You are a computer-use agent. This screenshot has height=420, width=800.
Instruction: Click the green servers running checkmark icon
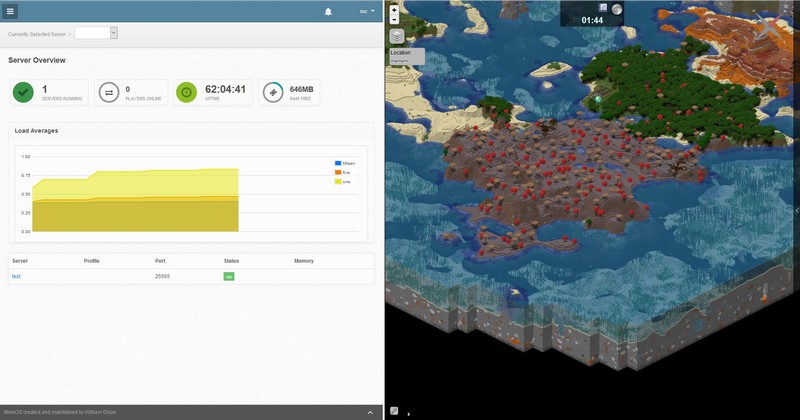point(23,92)
